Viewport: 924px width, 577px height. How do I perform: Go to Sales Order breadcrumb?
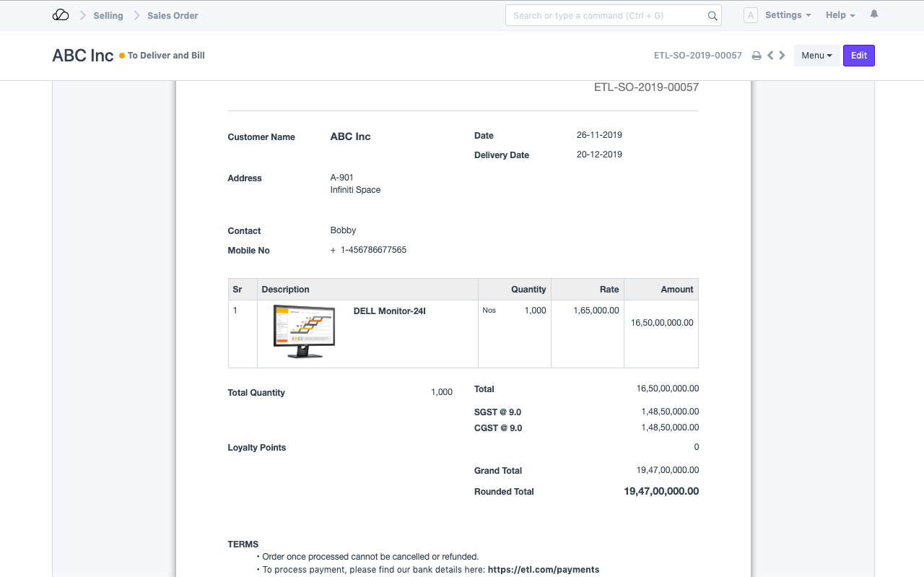173,15
